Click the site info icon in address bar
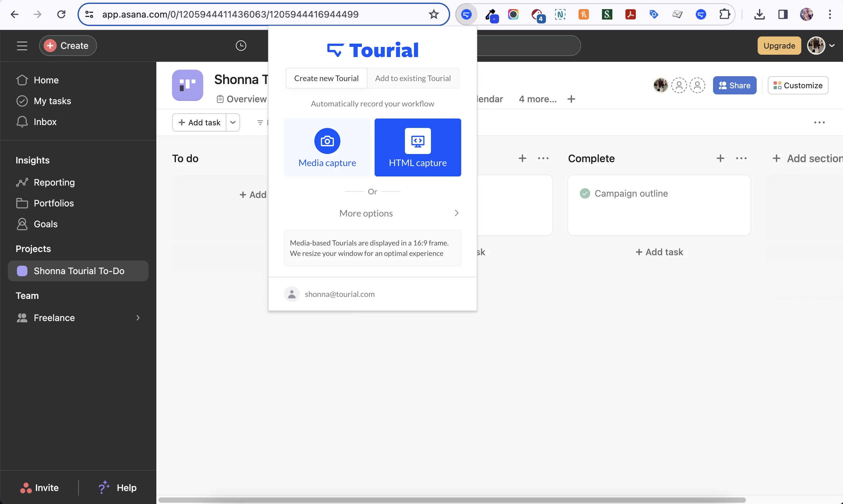Screen dimensions: 843x504 point(89,14)
